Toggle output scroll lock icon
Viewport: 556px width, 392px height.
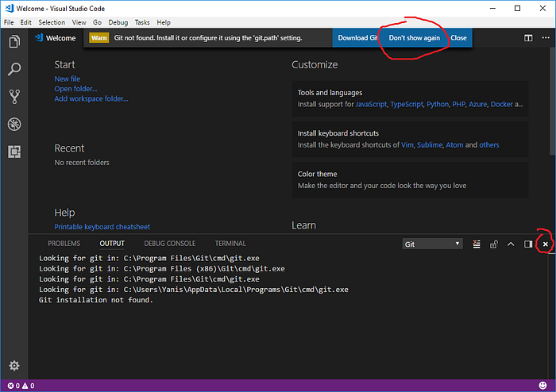pyautogui.click(x=493, y=244)
